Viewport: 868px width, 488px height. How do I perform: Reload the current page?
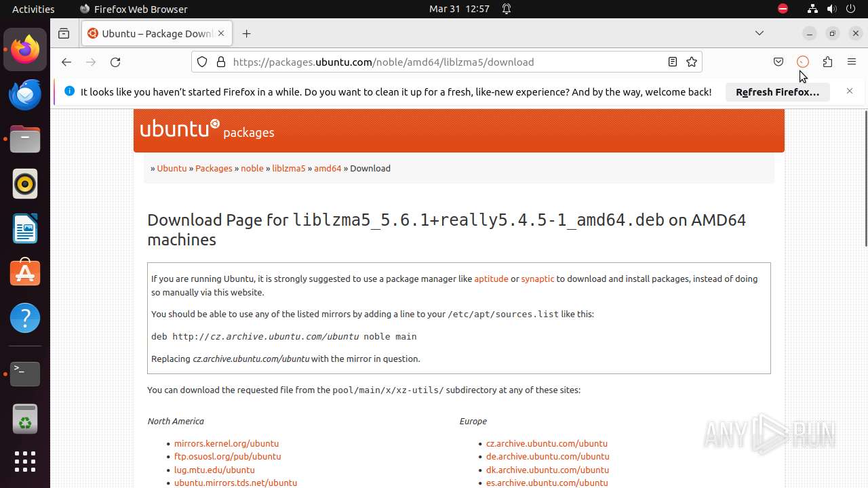(x=115, y=62)
